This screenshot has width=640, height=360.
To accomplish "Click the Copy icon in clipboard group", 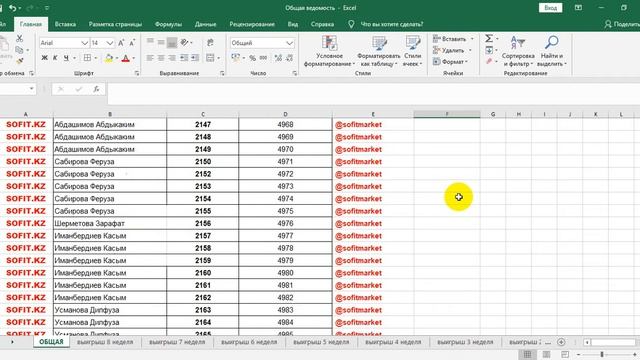I will pos(19,50).
